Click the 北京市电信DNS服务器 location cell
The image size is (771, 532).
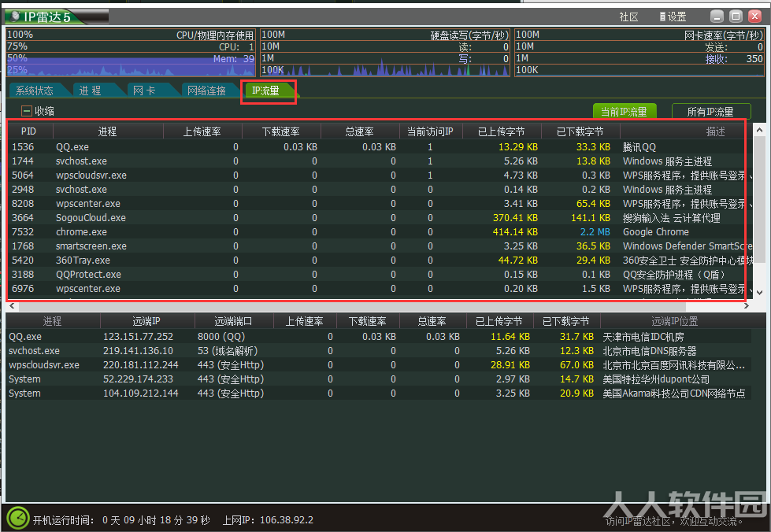[x=650, y=351]
